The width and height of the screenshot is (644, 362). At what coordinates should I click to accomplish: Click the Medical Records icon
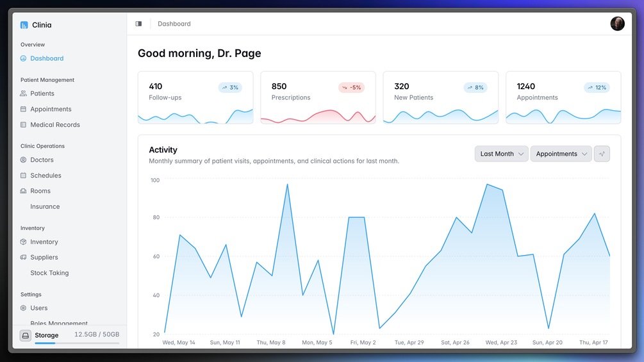pyautogui.click(x=24, y=125)
